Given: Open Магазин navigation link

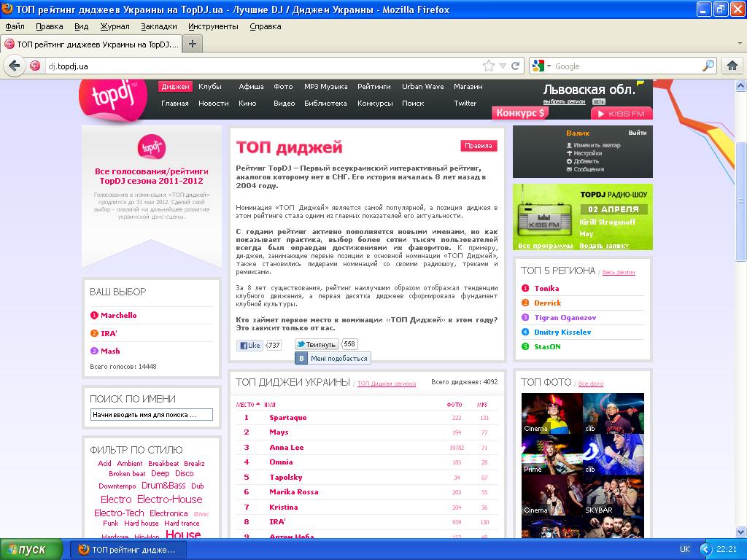Looking at the screenshot, I should point(468,86).
